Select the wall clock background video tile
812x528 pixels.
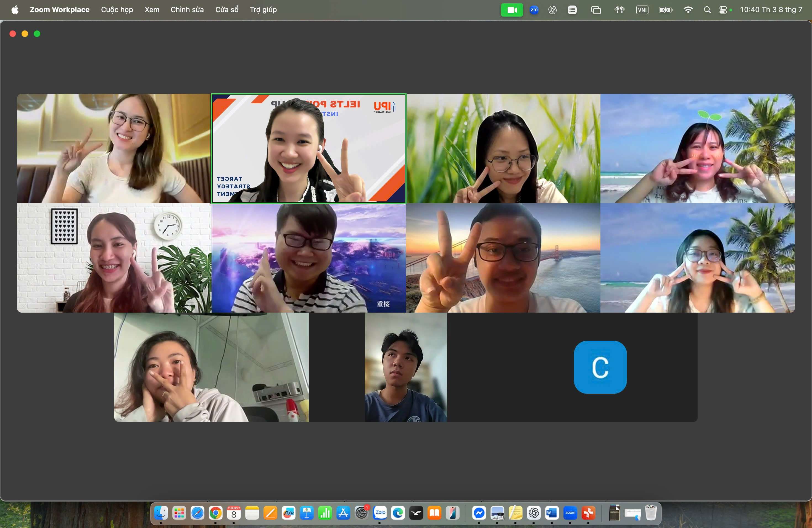pos(114,258)
